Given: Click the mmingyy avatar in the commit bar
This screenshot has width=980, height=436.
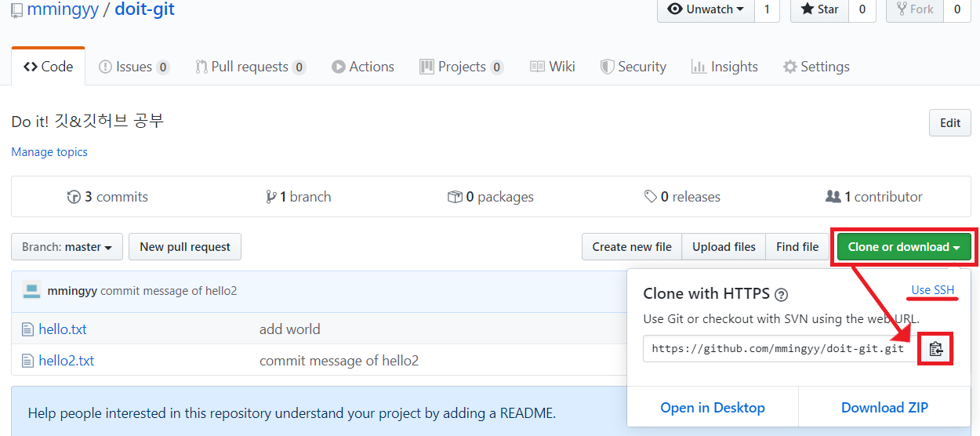Looking at the screenshot, I should (x=31, y=291).
